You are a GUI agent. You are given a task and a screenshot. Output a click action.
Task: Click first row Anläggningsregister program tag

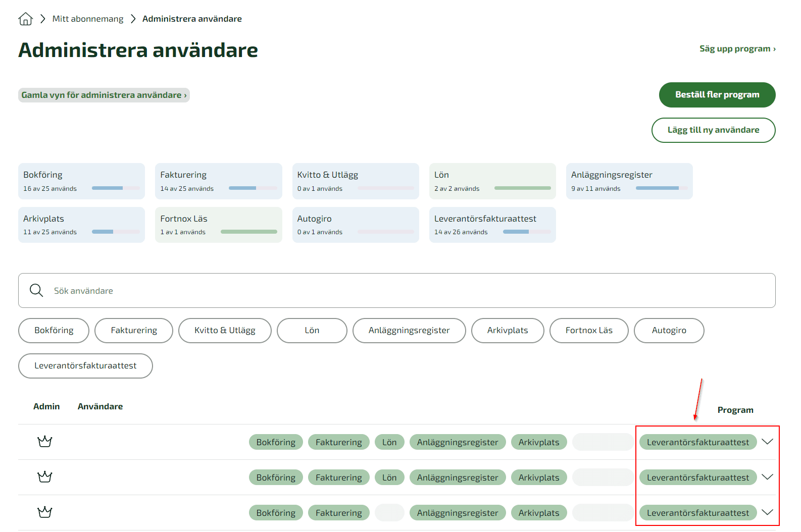[458, 442]
